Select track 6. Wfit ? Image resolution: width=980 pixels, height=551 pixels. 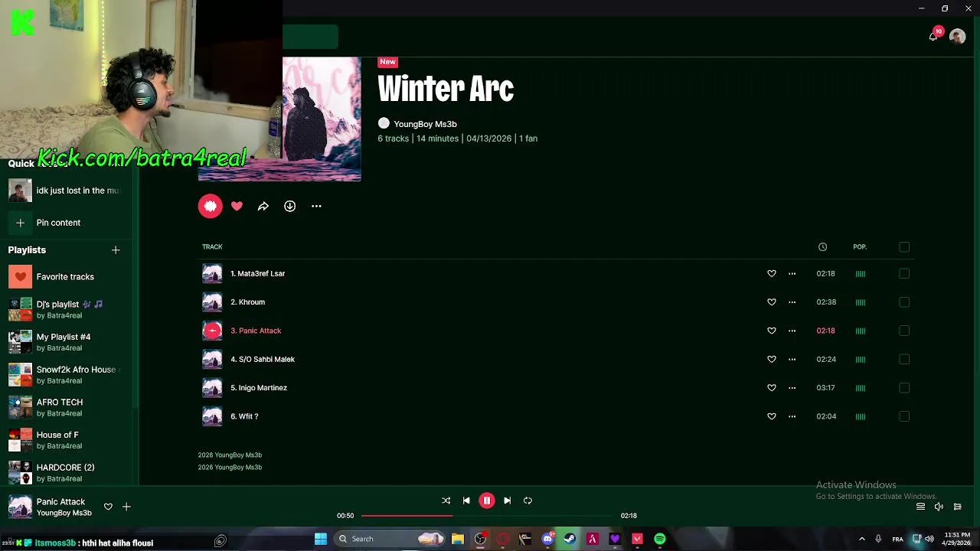pos(244,416)
